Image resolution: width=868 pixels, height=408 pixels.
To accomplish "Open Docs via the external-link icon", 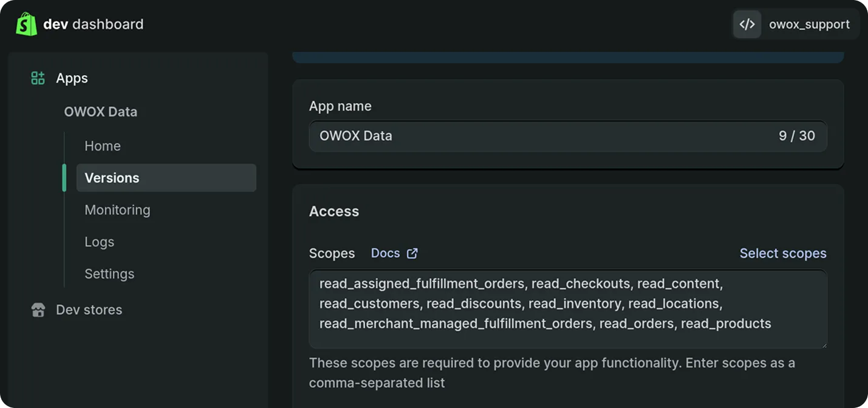I will click(x=412, y=253).
